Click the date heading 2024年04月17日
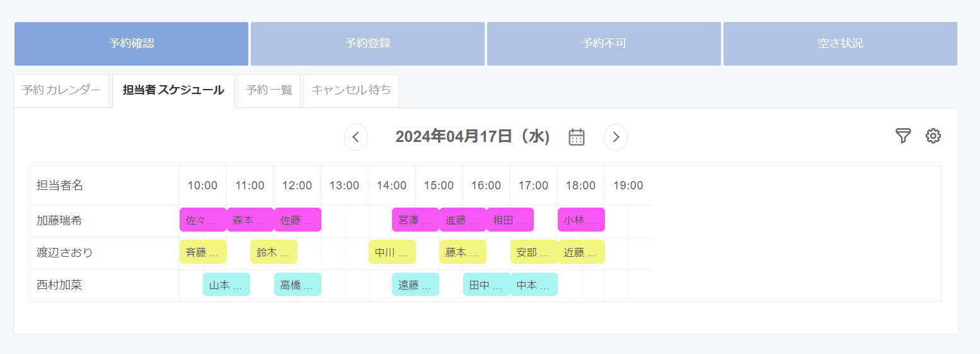Viewport: 980px width, 354px height. pyautogui.click(x=472, y=137)
